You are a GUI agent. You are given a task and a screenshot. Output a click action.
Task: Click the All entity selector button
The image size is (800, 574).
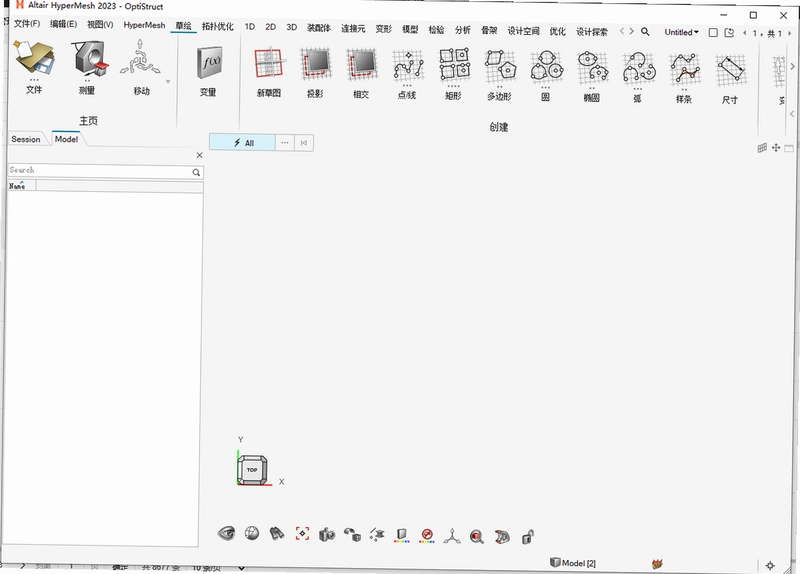coord(242,143)
